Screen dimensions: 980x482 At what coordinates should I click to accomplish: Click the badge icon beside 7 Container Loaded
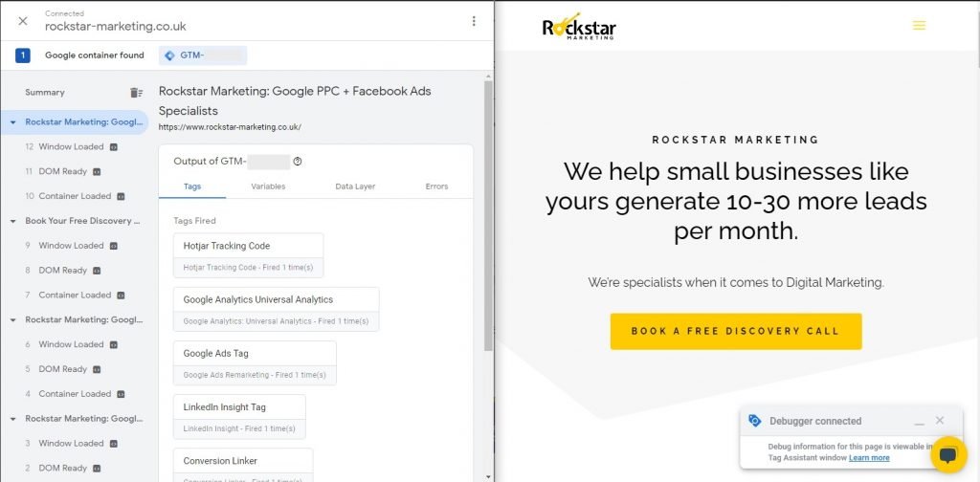pos(121,296)
